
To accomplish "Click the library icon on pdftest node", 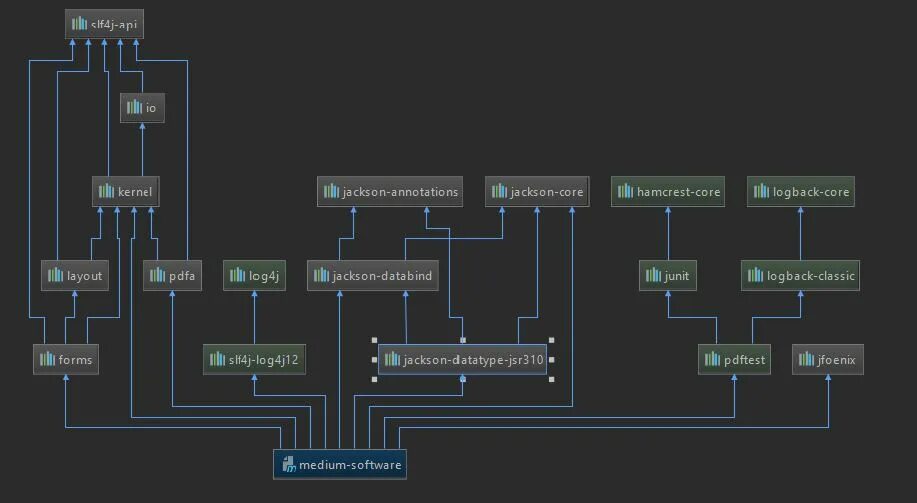I will click(713, 359).
